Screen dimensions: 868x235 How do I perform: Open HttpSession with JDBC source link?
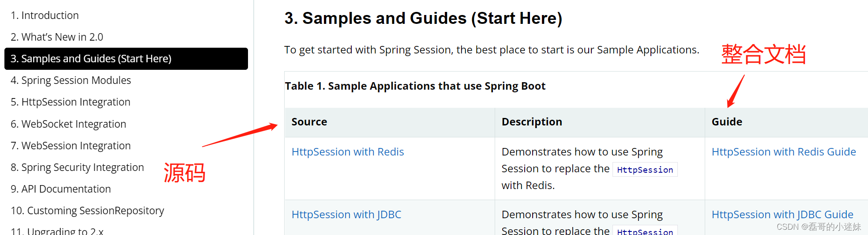coord(346,215)
